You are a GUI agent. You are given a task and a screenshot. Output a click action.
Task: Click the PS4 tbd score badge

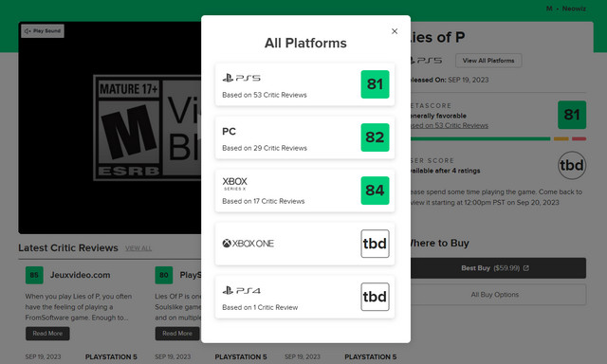pyautogui.click(x=375, y=297)
